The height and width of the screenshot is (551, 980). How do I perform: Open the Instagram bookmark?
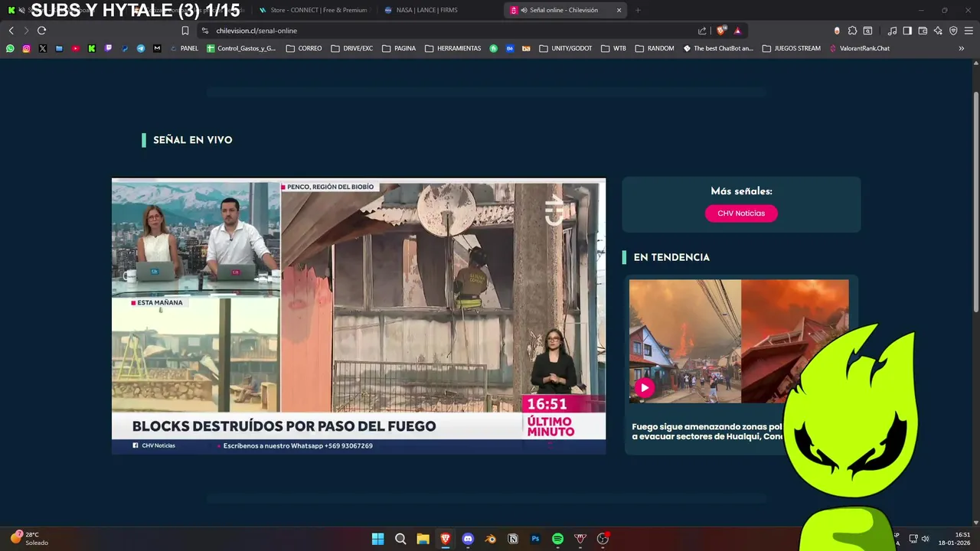point(26,48)
